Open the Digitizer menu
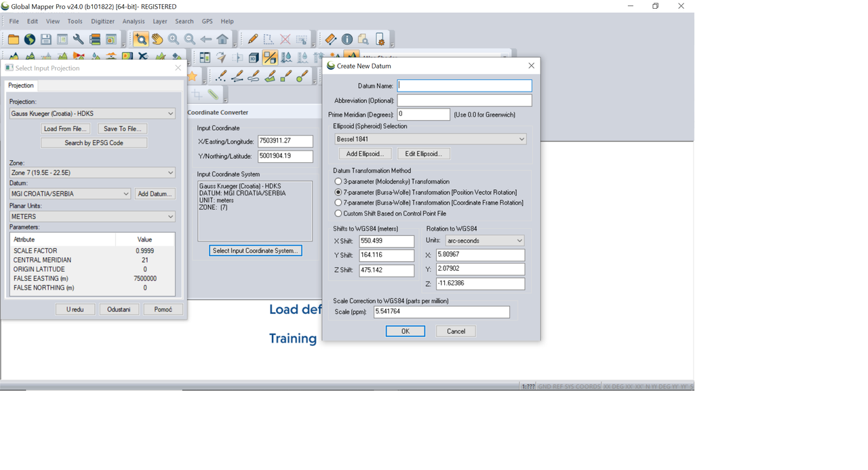This screenshot has width=868, height=470. [x=102, y=21]
